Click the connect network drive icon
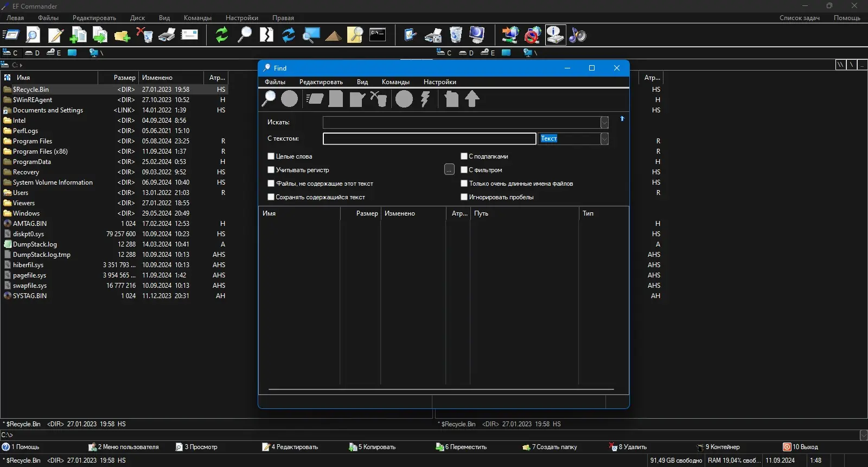 click(x=510, y=35)
